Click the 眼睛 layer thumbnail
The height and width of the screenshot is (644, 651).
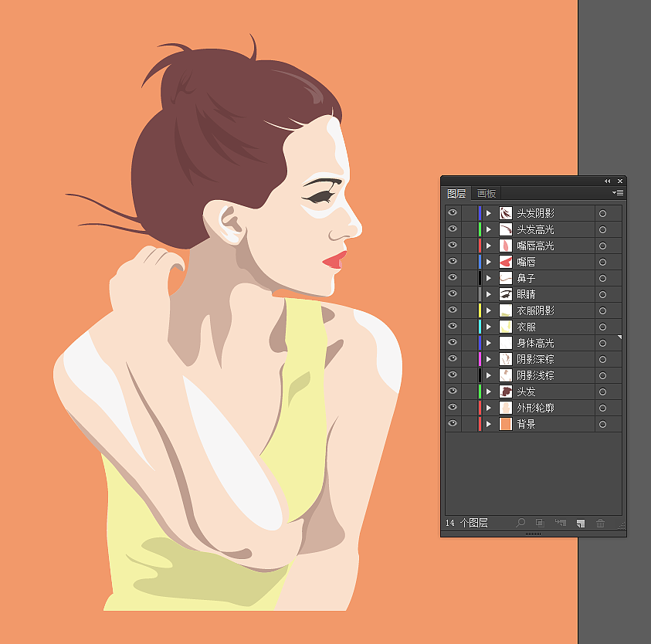coord(506,294)
